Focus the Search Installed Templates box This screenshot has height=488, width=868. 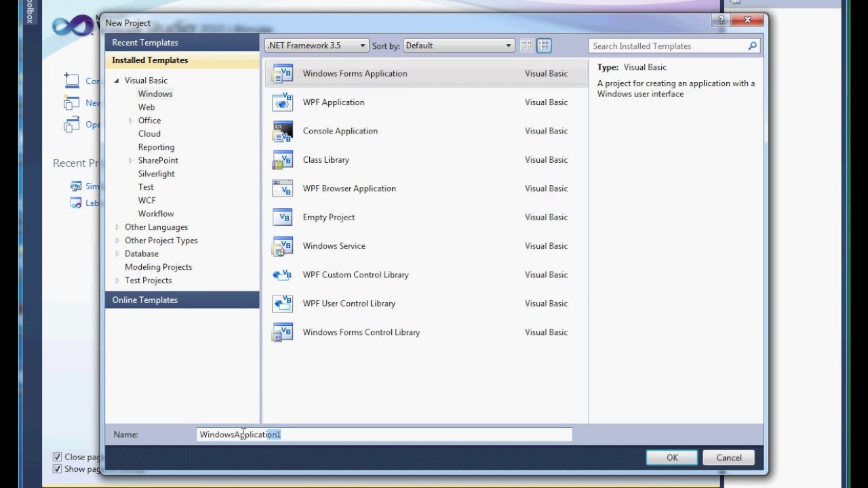[668, 46]
